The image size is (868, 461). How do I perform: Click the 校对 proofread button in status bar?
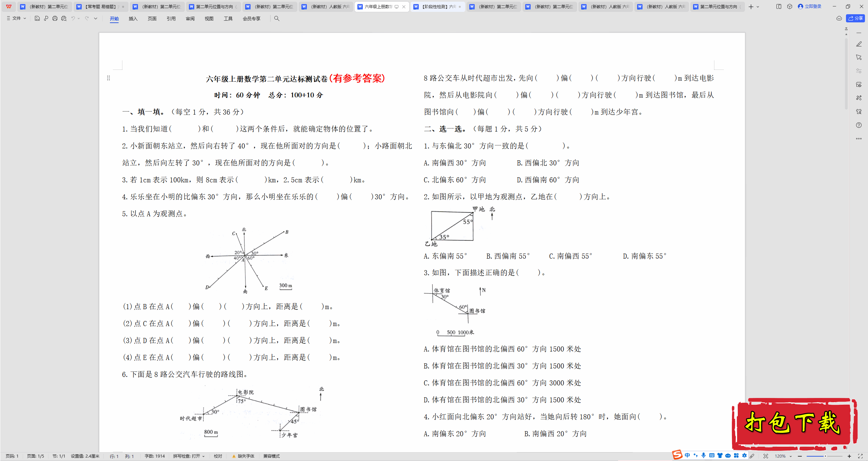[x=218, y=456]
